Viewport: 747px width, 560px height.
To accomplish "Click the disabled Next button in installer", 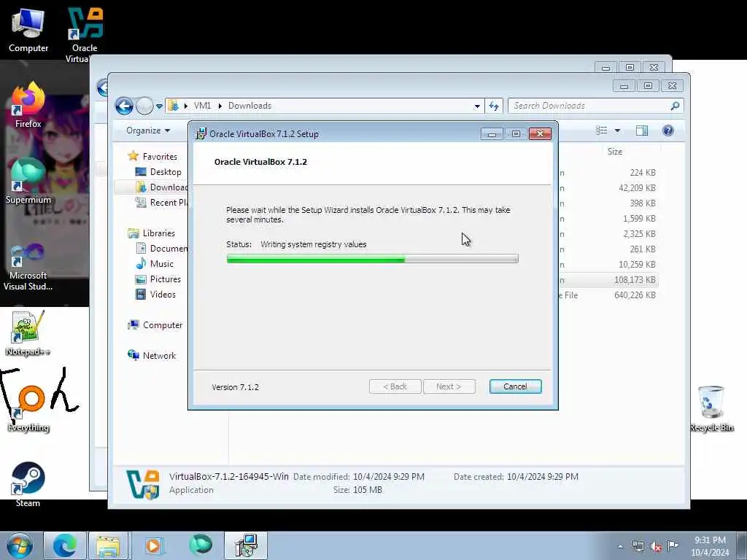I will [x=449, y=386].
